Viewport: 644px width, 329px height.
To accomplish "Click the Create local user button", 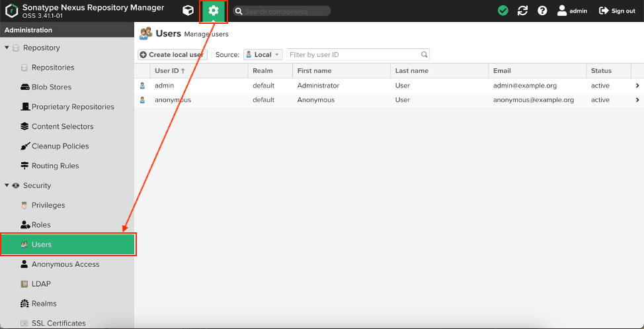I will coord(173,55).
